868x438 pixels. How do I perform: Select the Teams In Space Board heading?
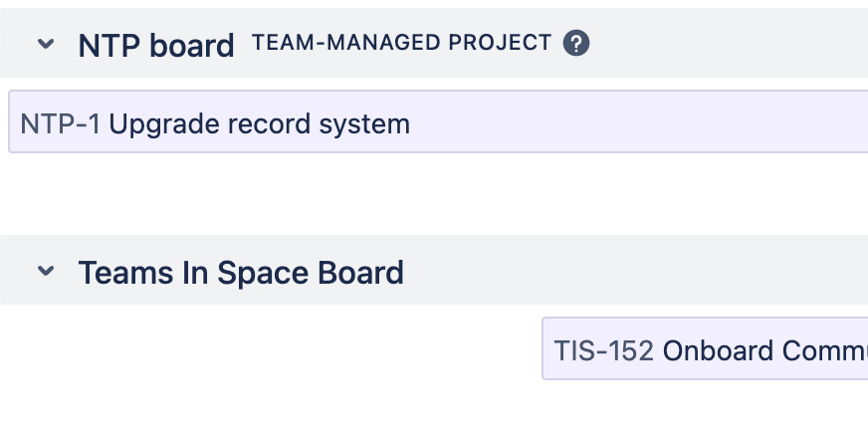coord(241,272)
